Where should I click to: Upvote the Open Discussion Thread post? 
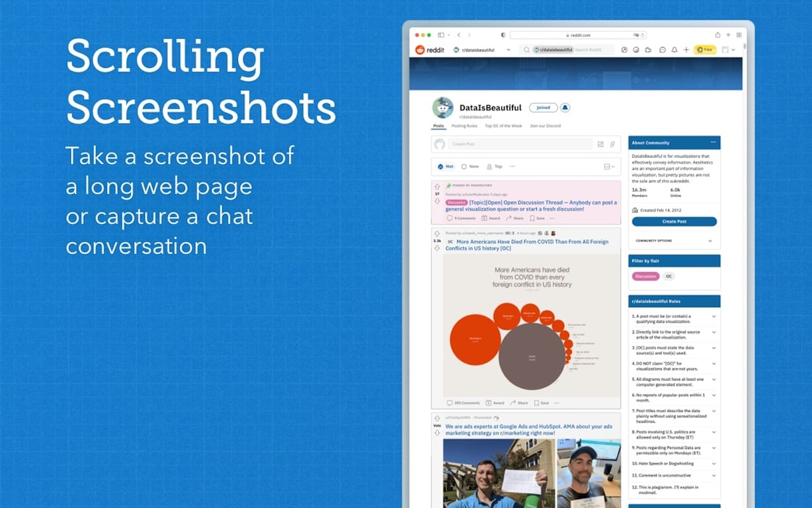pos(437,187)
